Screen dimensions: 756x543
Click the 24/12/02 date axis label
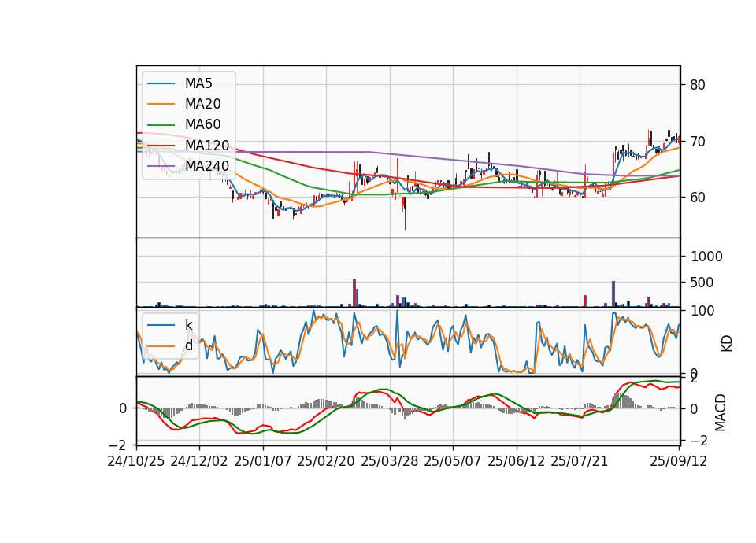[199, 461]
